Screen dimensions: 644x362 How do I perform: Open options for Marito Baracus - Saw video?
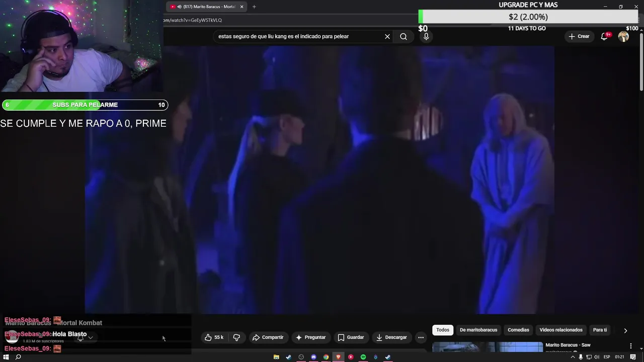click(x=631, y=346)
